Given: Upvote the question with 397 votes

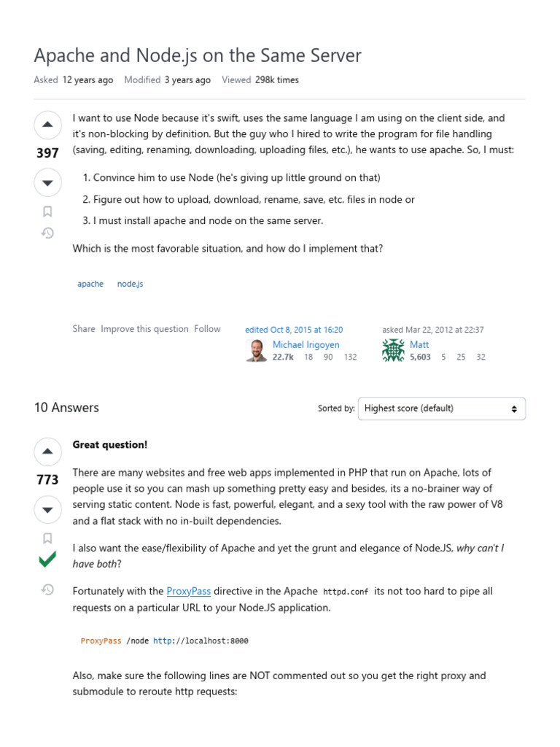Looking at the screenshot, I should click(x=47, y=125).
